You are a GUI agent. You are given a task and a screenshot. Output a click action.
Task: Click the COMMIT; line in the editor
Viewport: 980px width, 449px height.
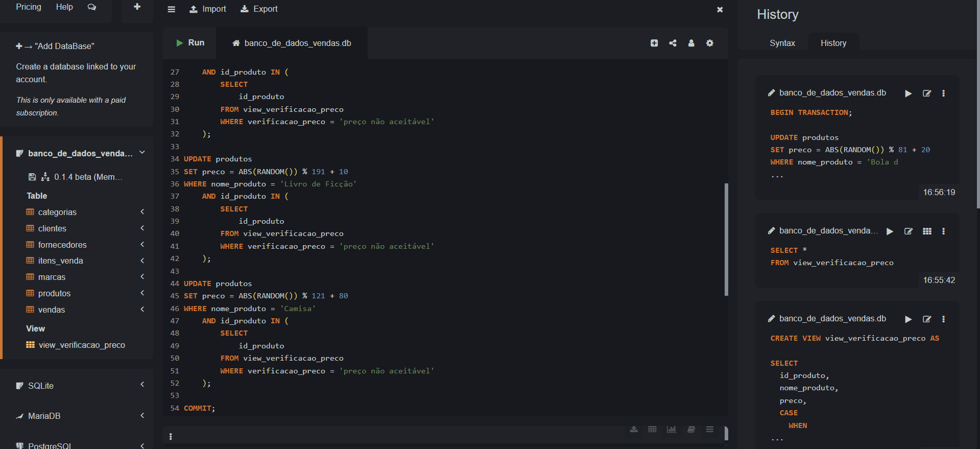click(199, 408)
